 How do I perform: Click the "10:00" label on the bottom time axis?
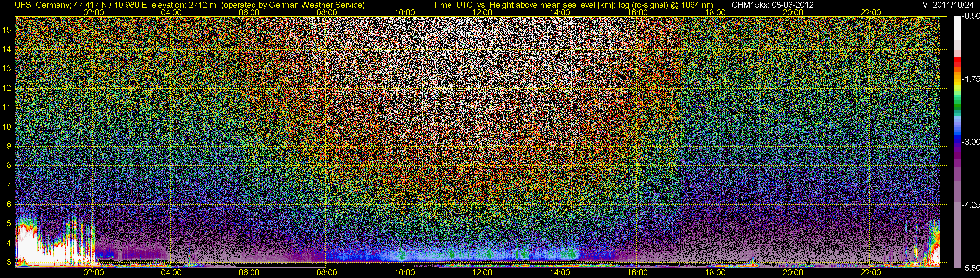[404, 273]
